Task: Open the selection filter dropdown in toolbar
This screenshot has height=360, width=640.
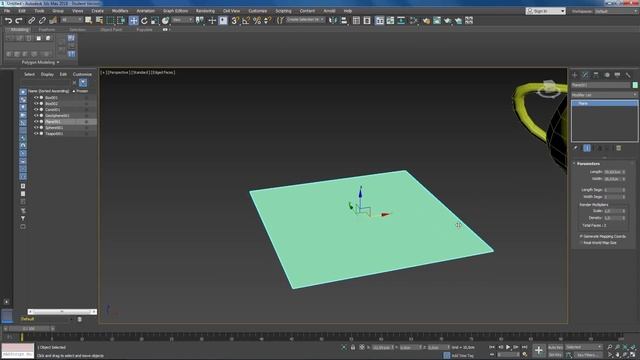Action: coord(72,20)
